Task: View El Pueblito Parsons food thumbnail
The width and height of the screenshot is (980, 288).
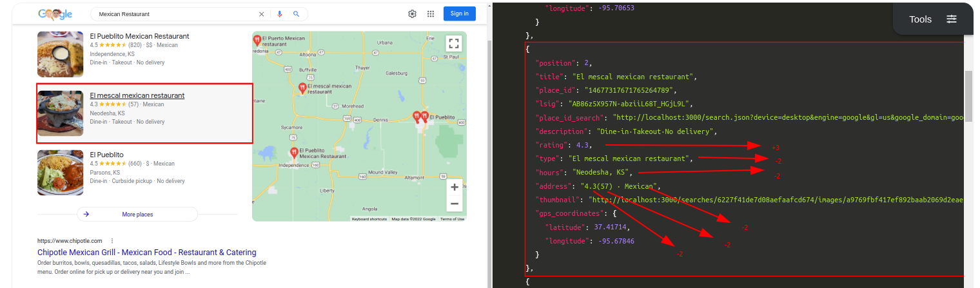Action: click(60, 173)
